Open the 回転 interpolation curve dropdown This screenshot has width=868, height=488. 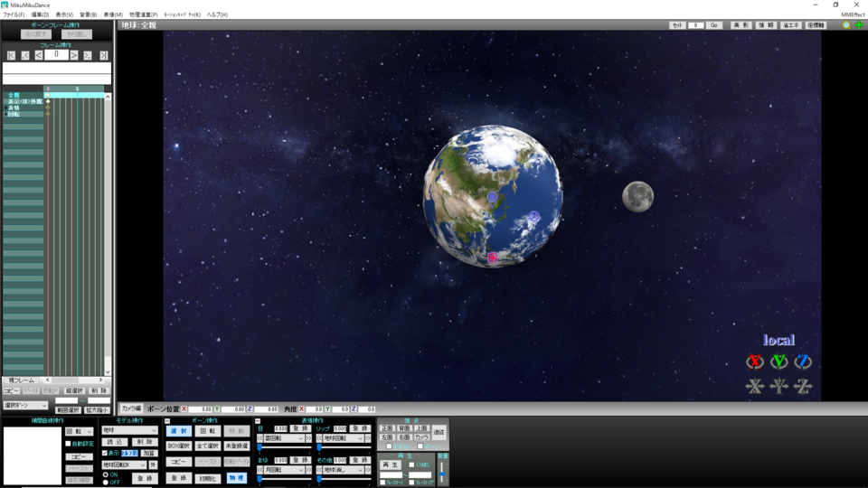tap(80, 431)
